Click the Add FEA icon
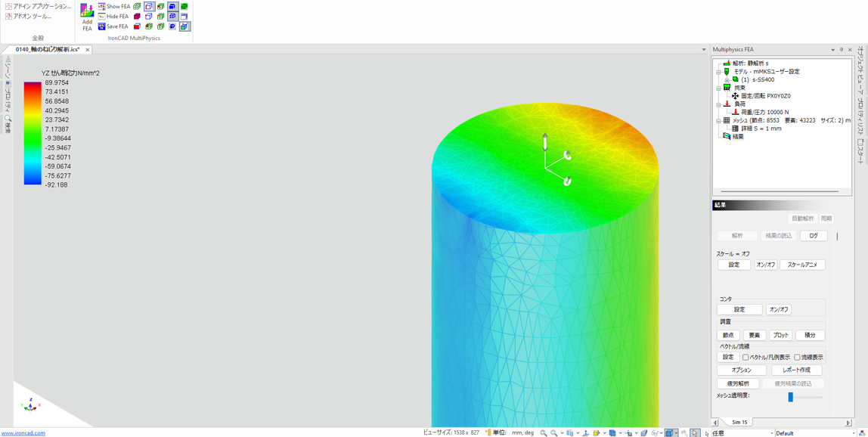Image resolution: width=868 pixels, height=437 pixels. pyautogui.click(x=87, y=16)
